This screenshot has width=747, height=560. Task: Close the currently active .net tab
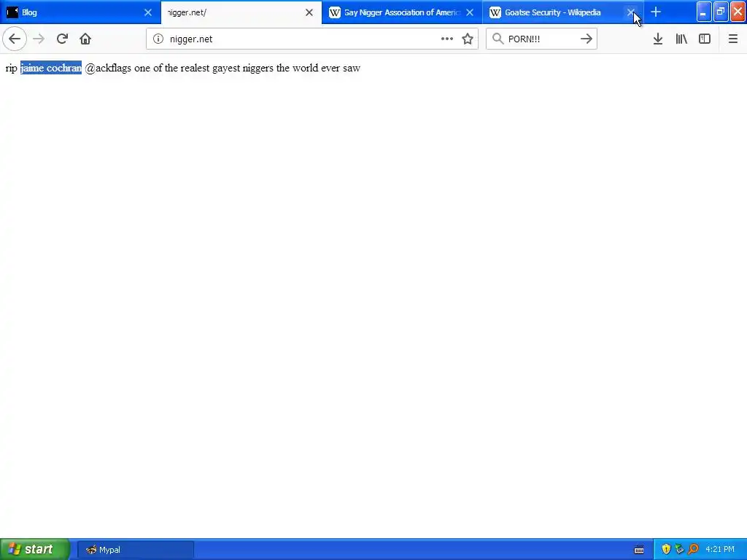pos(309,12)
